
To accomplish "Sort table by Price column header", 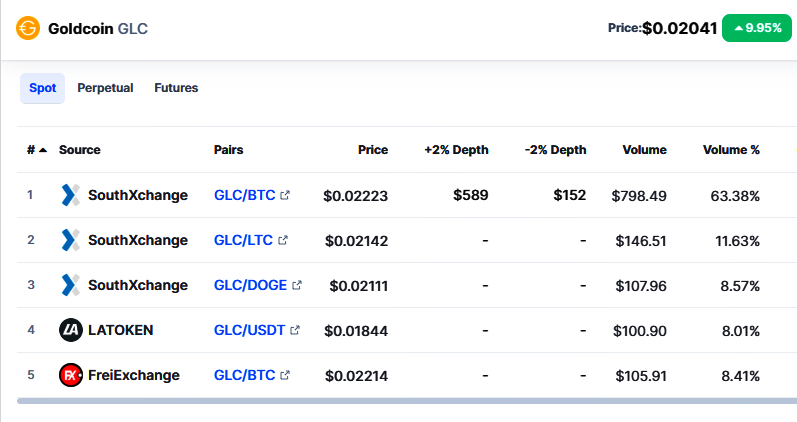I will 373,150.
